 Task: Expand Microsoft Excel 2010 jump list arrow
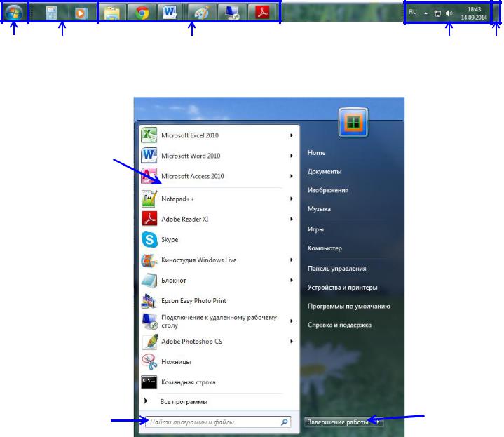tap(291, 135)
